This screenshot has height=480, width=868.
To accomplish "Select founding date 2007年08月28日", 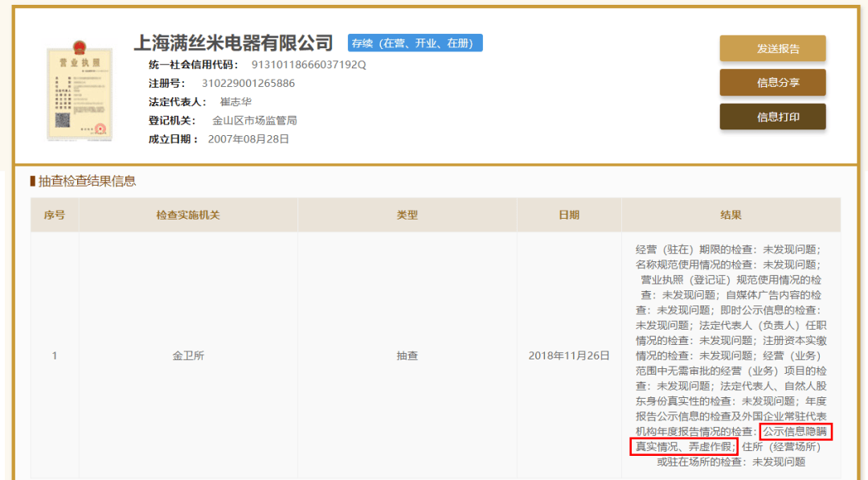I will (248, 139).
